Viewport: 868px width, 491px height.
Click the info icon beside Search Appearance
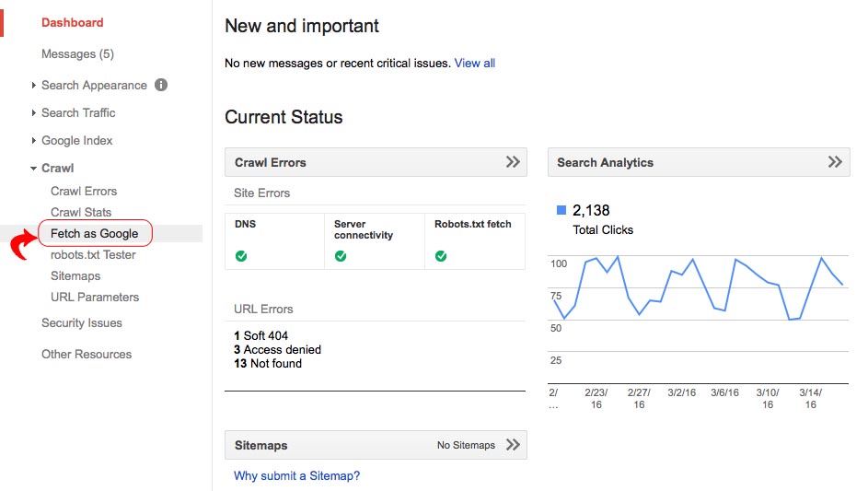161,85
